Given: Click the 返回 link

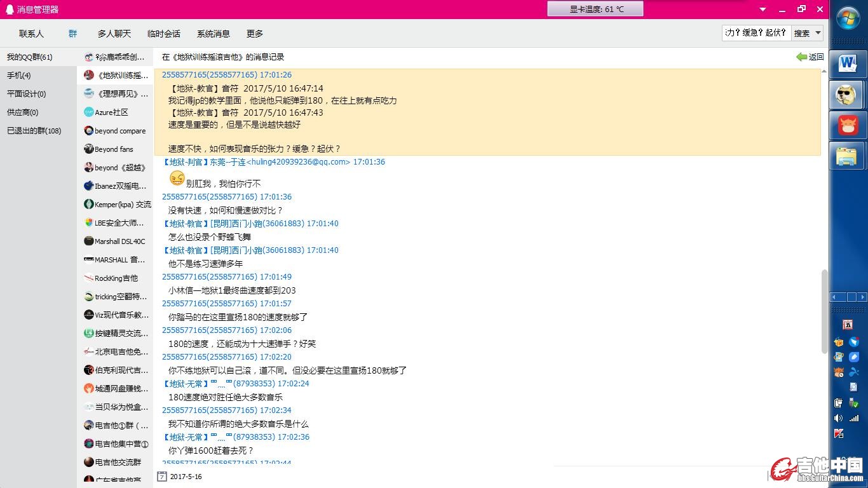Looking at the screenshot, I should (816, 57).
